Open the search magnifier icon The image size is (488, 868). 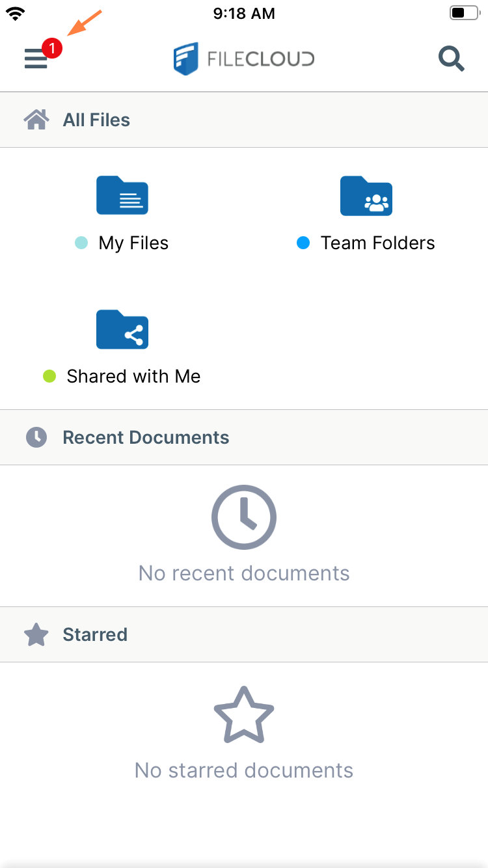coord(451,59)
